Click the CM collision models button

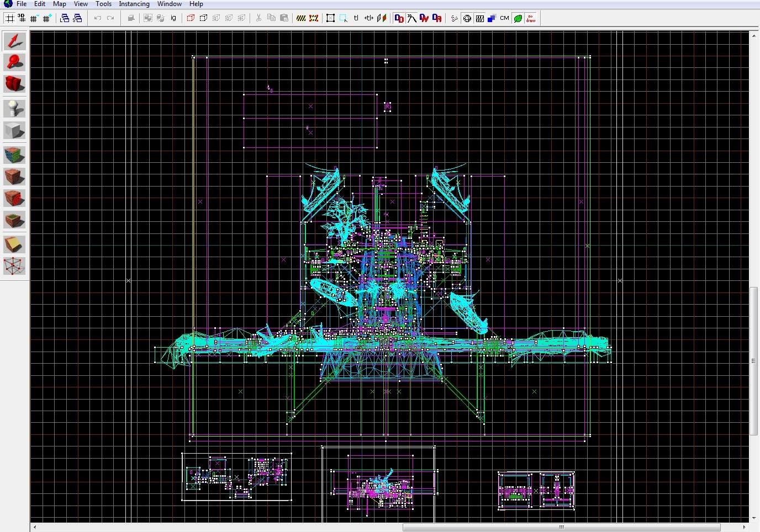coord(504,18)
